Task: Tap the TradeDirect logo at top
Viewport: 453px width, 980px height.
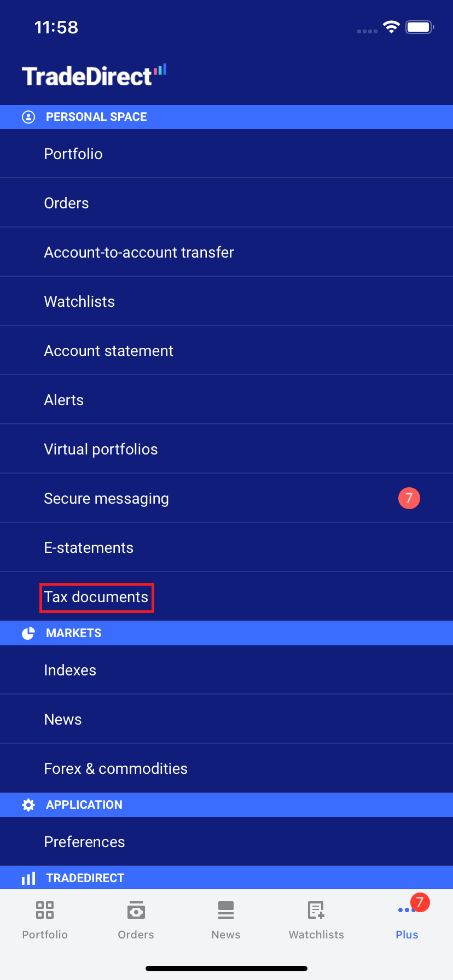Action: (94, 76)
